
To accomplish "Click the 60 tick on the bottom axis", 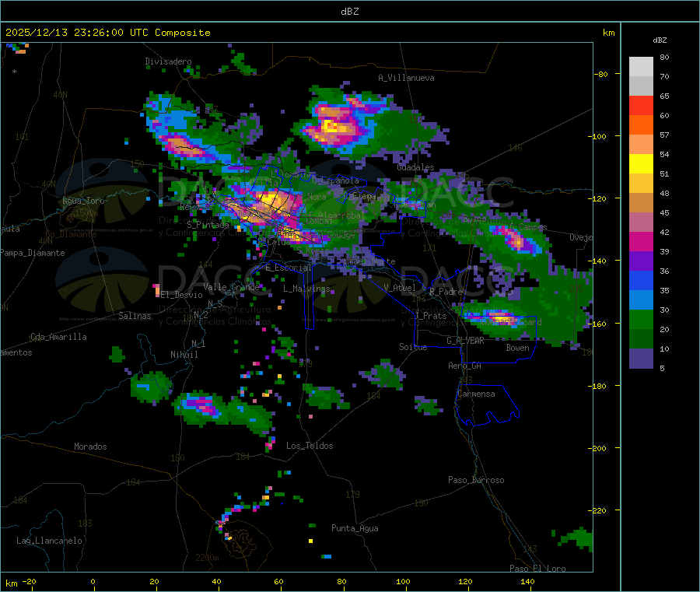I will 278,581.
